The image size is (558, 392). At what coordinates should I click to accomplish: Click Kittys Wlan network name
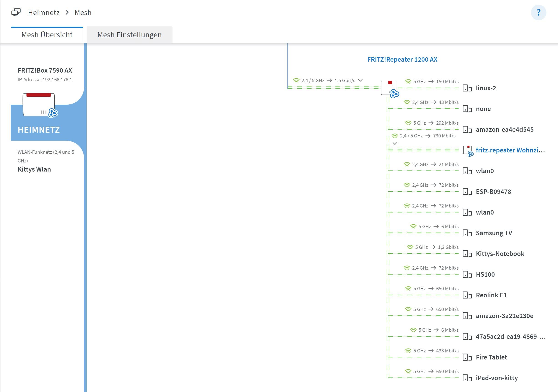tap(34, 169)
